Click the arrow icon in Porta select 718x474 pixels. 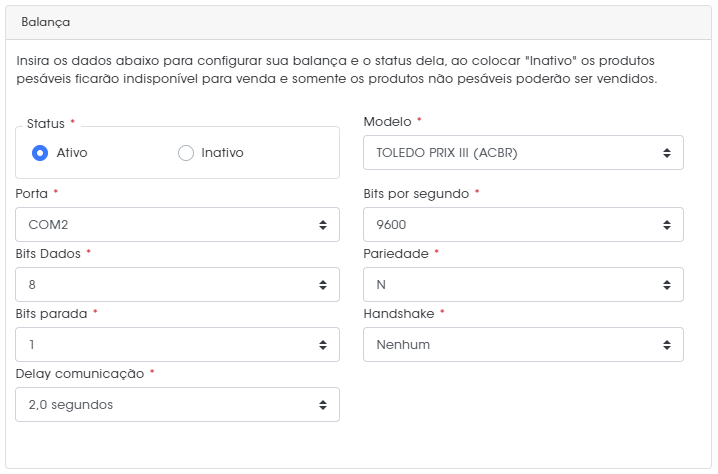coord(323,225)
